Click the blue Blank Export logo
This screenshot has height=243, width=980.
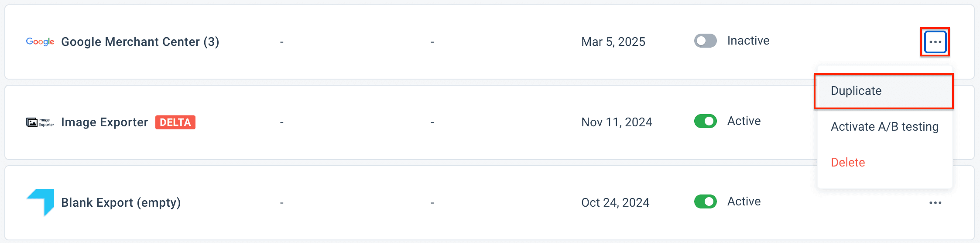coord(41,202)
